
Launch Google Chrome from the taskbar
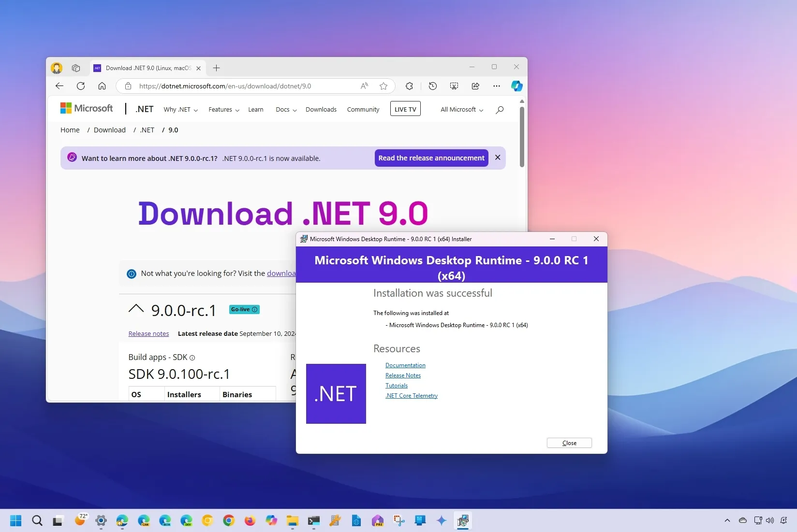point(228,521)
